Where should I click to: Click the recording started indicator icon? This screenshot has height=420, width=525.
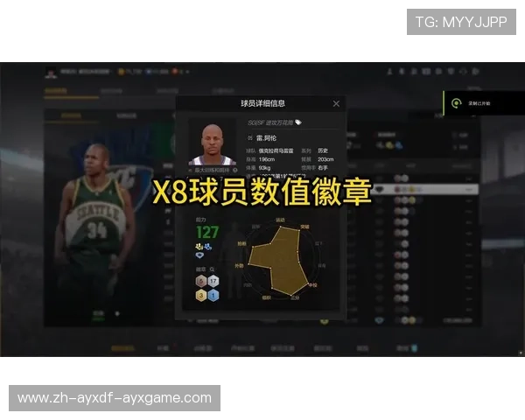(456, 103)
